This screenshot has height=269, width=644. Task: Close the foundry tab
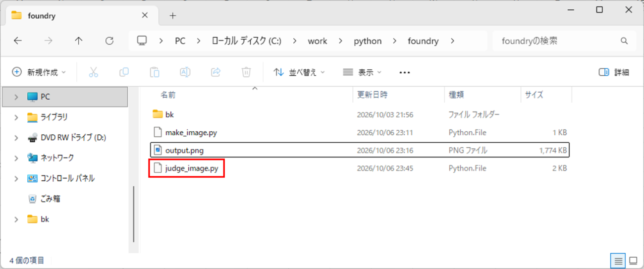click(145, 15)
